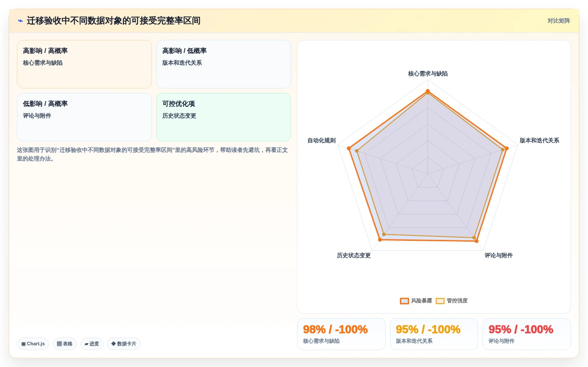The width and height of the screenshot is (588, 367).
Task: Click the 核心需求与缺陷 radar axis label
Action: [428, 74]
